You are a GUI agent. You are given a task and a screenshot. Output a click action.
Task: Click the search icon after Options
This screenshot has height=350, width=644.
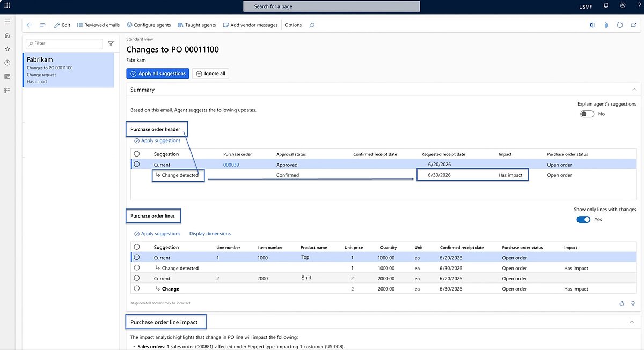point(312,25)
